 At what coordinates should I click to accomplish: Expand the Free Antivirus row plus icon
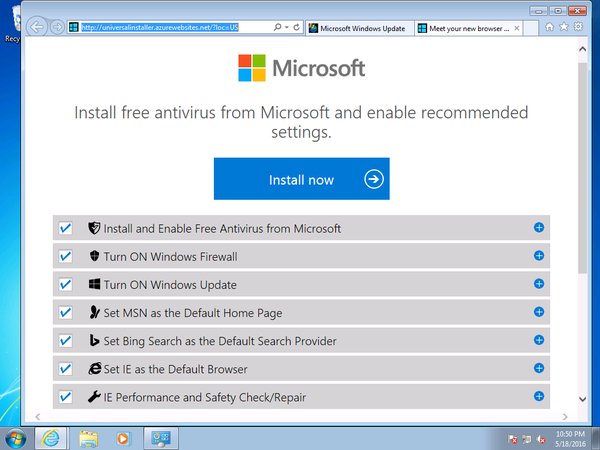[539, 227]
